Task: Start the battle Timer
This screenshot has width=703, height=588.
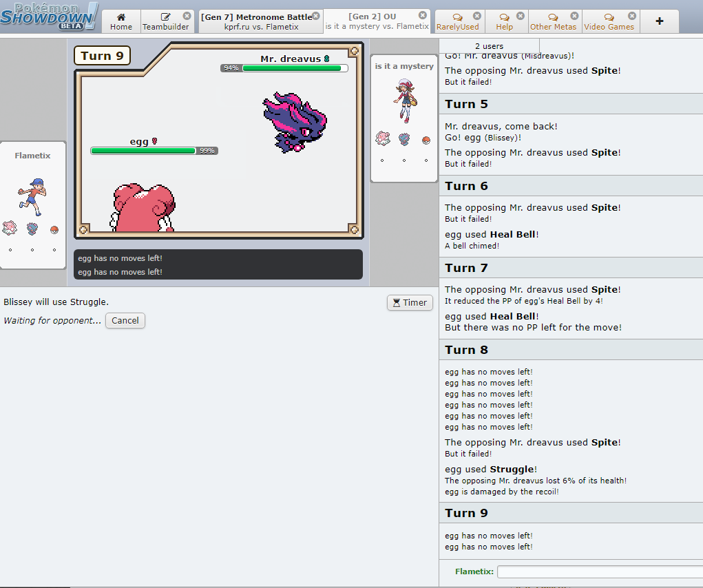Action: [x=410, y=302]
